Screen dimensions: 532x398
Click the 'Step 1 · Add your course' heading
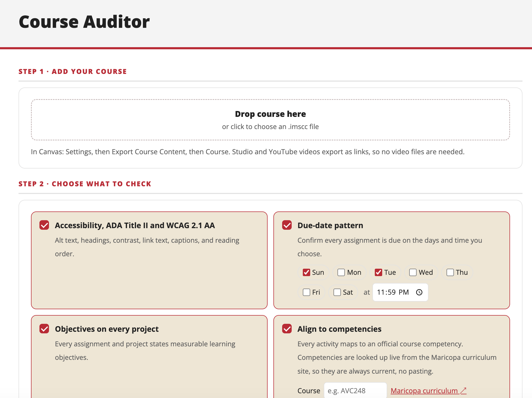point(73,72)
